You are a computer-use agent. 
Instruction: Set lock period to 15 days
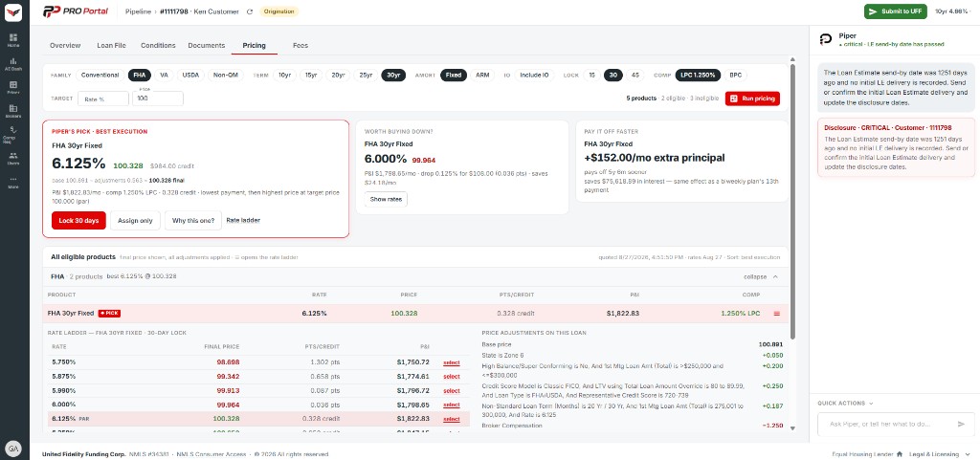591,75
